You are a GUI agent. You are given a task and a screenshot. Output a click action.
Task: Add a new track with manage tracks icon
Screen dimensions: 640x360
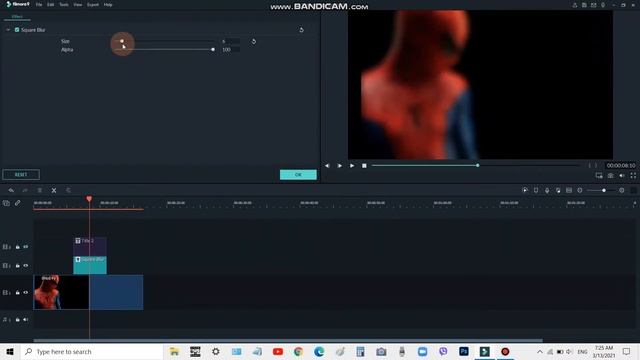click(6, 203)
